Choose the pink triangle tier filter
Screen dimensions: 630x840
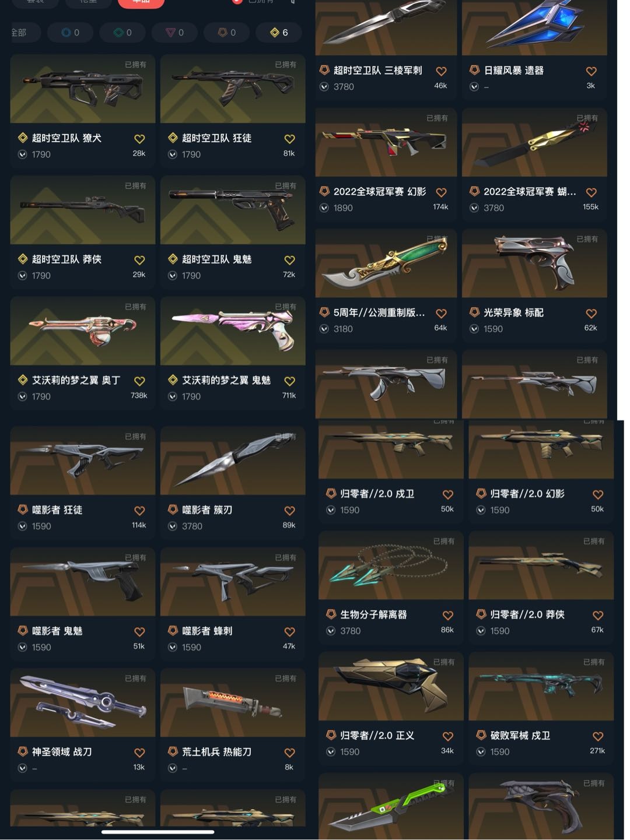[175, 33]
